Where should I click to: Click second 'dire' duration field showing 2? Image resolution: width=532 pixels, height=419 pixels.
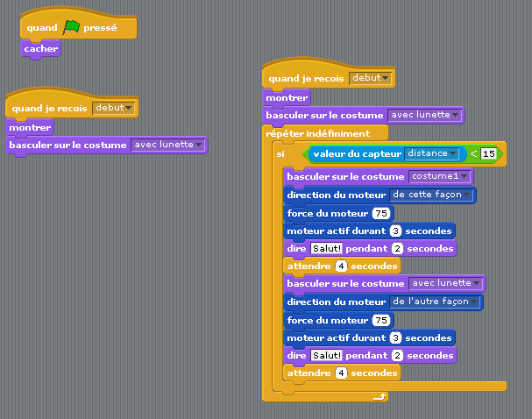(397, 356)
